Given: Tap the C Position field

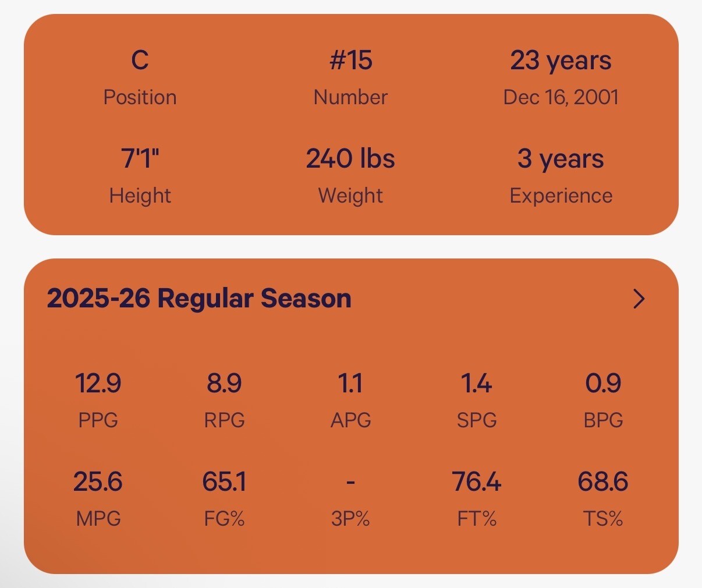Looking at the screenshot, I should pos(140,78).
